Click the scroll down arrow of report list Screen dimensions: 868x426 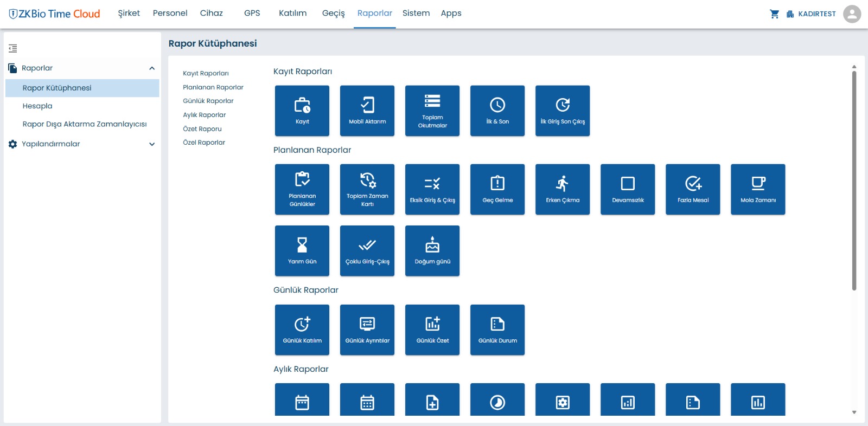click(x=854, y=412)
